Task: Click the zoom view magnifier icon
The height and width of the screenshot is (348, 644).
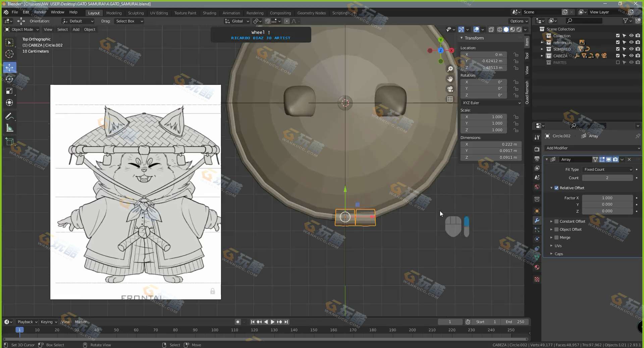Action: [450, 69]
